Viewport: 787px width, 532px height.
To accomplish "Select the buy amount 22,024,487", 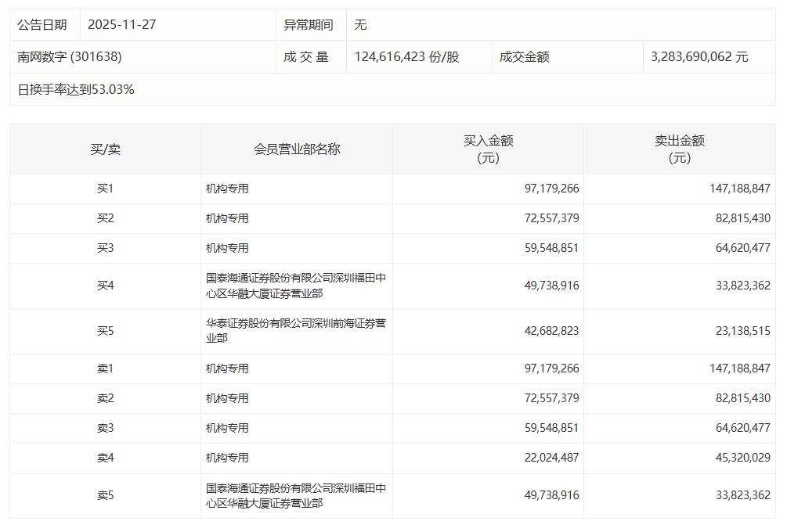I will pyautogui.click(x=551, y=458).
